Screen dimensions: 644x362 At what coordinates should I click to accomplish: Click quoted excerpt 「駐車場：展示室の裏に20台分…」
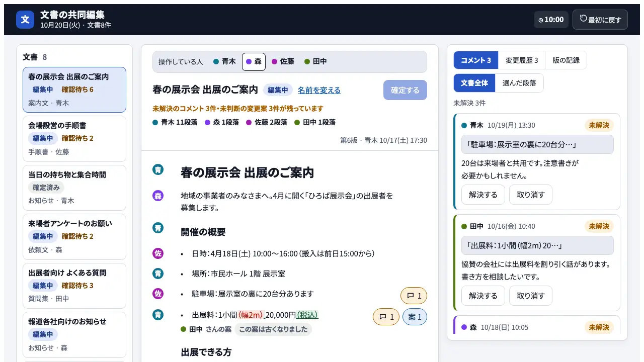[x=537, y=144]
